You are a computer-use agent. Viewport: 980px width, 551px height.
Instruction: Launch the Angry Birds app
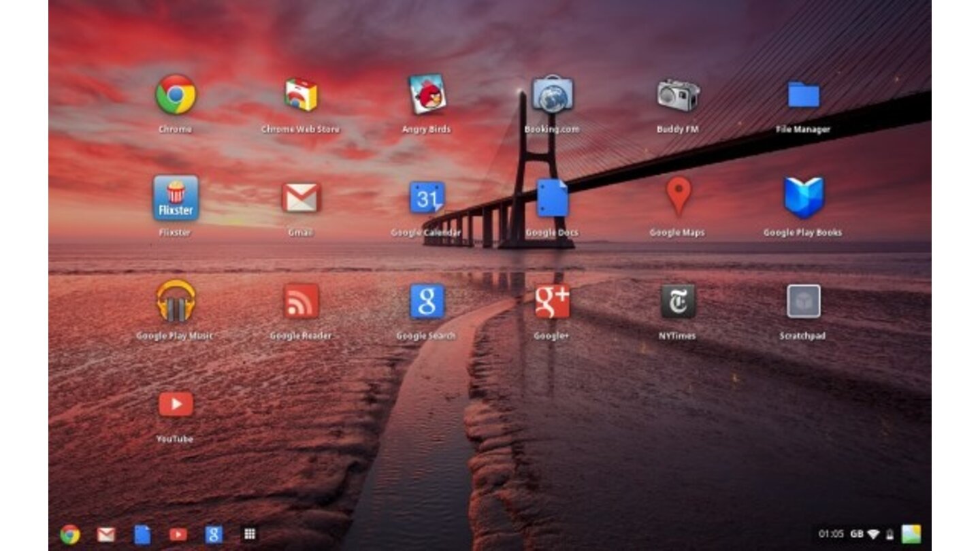pyautogui.click(x=427, y=95)
